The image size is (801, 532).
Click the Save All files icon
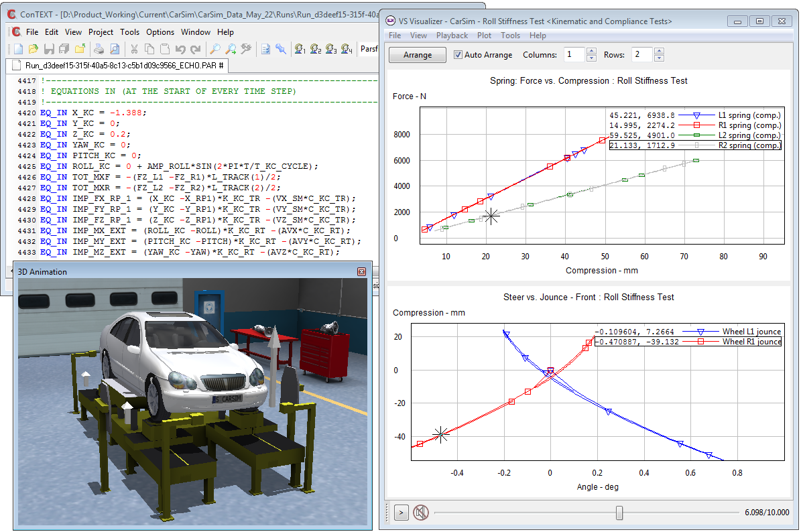pos(64,49)
